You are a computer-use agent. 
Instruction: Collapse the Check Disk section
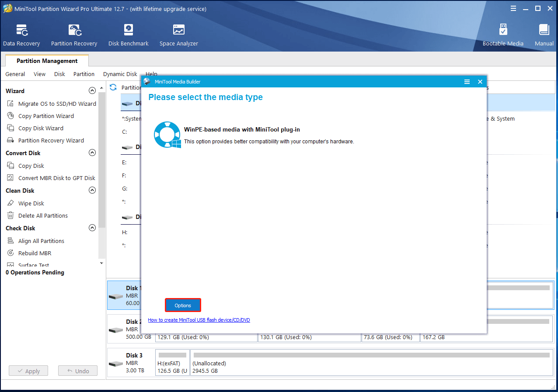click(x=92, y=228)
